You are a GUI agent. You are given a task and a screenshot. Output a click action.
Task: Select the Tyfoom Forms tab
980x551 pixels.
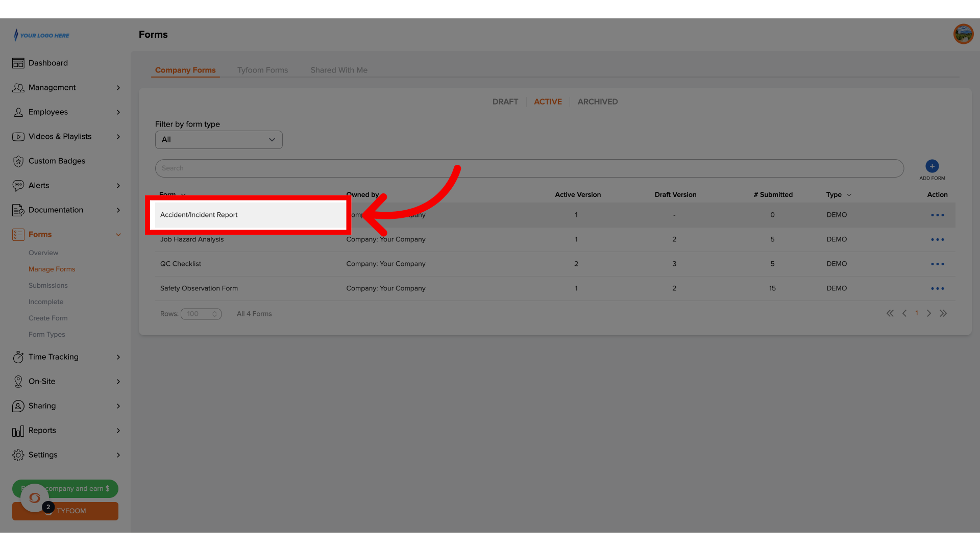(x=262, y=70)
